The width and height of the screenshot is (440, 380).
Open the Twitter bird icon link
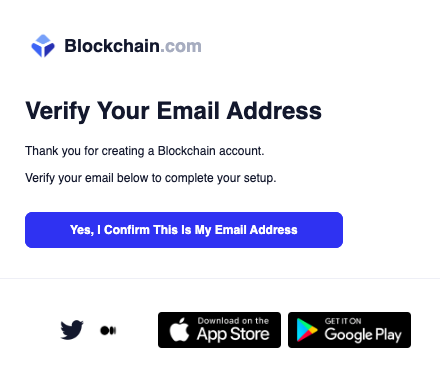click(x=72, y=330)
